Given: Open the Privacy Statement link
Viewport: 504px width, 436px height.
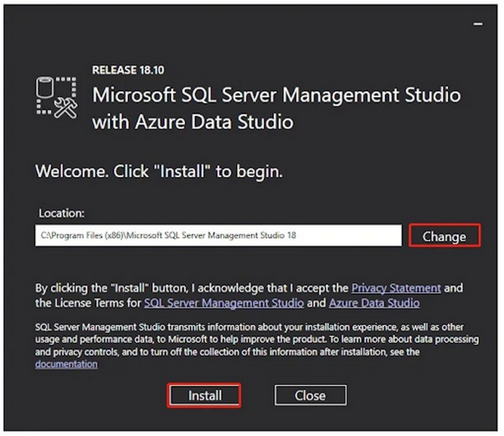Looking at the screenshot, I should pyautogui.click(x=396, y=288).
